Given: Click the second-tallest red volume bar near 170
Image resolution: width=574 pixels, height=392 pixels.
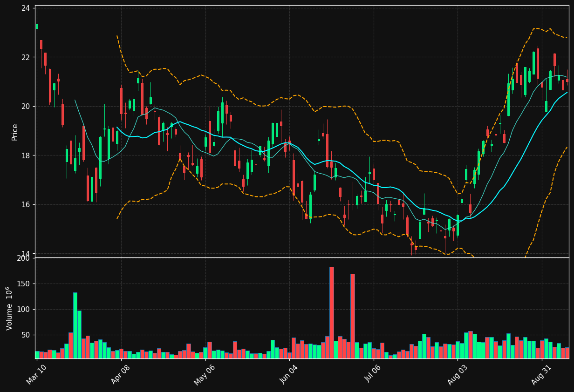Looking at the screenshot, I should pyautogui.click(x=353, y=316).
